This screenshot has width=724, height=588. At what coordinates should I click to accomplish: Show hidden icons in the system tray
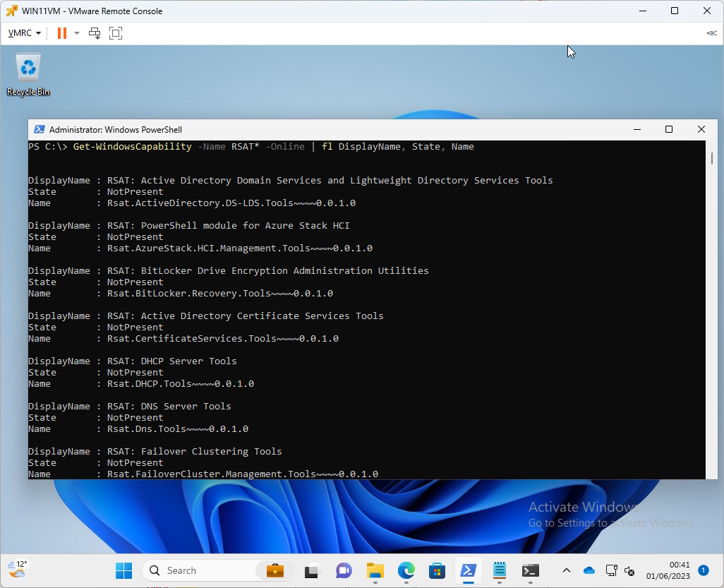[567, 571]
